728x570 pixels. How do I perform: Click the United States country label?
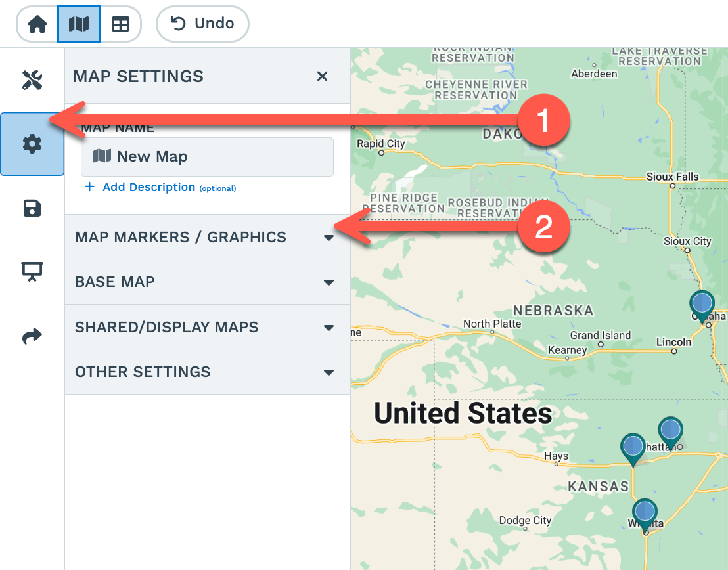(x=463, y=413)
